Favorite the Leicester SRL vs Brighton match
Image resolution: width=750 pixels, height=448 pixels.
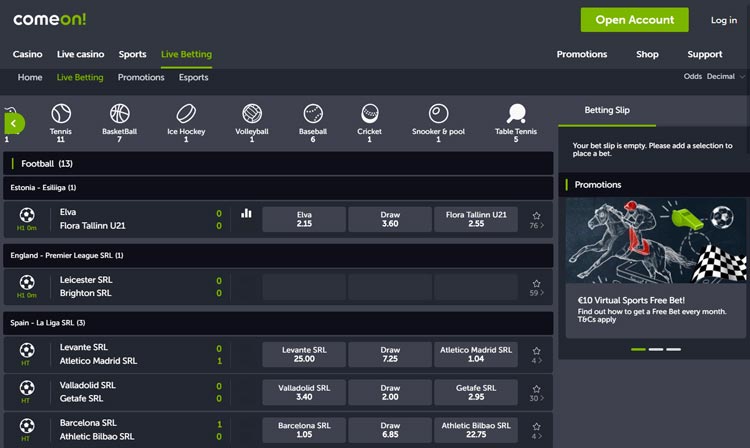(x=537, y=284)
